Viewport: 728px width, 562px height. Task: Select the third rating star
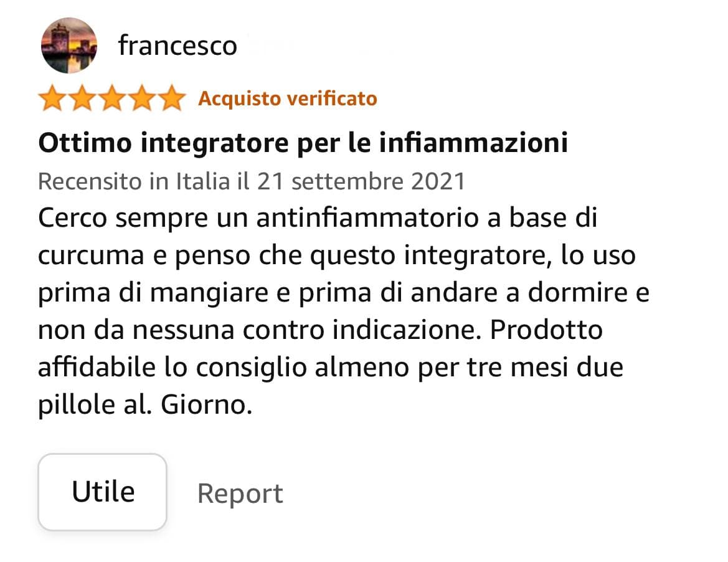click(x=112, y=98)
